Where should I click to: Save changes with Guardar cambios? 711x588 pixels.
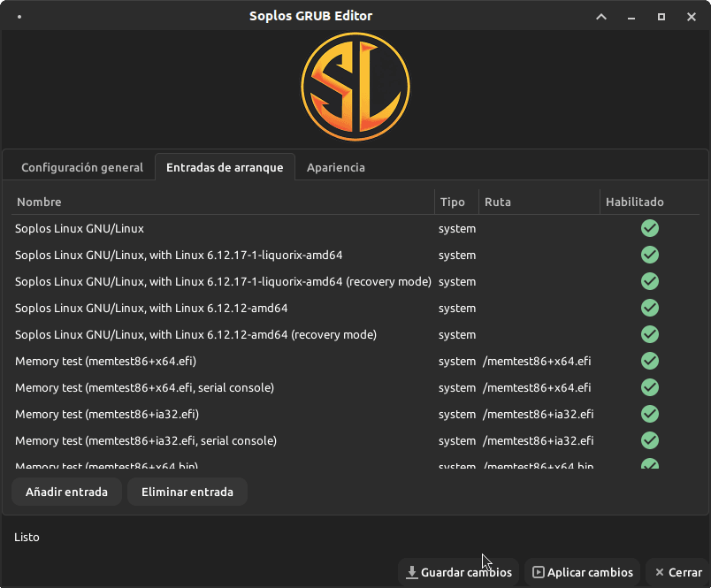(459, 572)
